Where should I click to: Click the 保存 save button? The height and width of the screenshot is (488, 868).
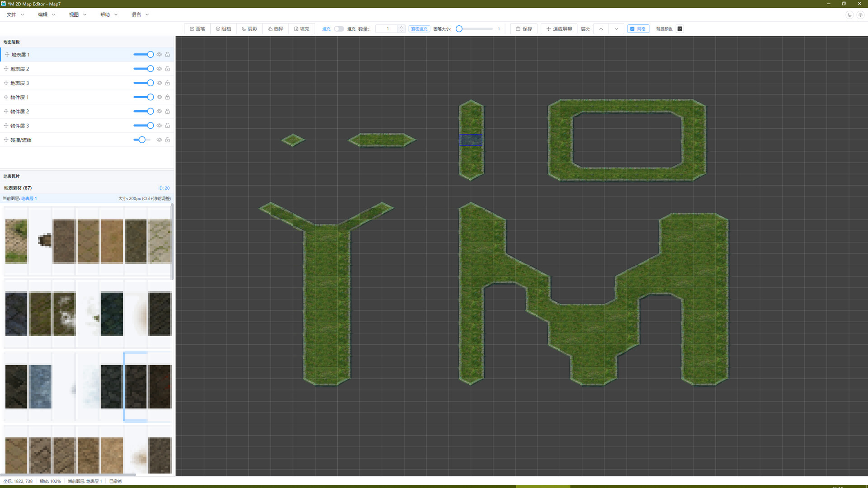pyautogui.click(x=524, y=29)
